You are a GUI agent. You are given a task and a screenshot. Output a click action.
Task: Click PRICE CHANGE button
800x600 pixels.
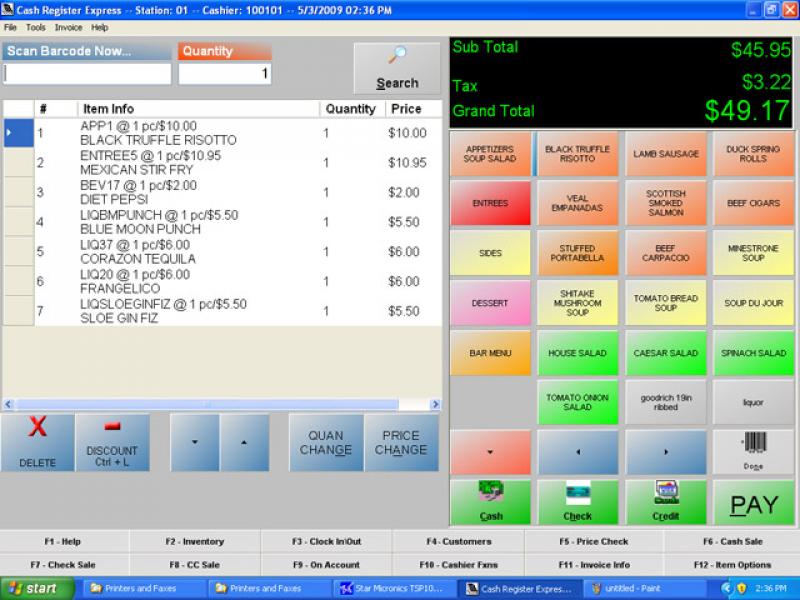[401, 442]
